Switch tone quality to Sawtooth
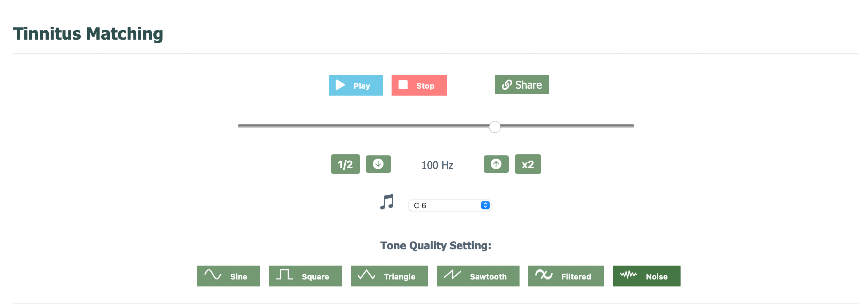Viewport: 868px width, 308px height. (x=478, y=276)
